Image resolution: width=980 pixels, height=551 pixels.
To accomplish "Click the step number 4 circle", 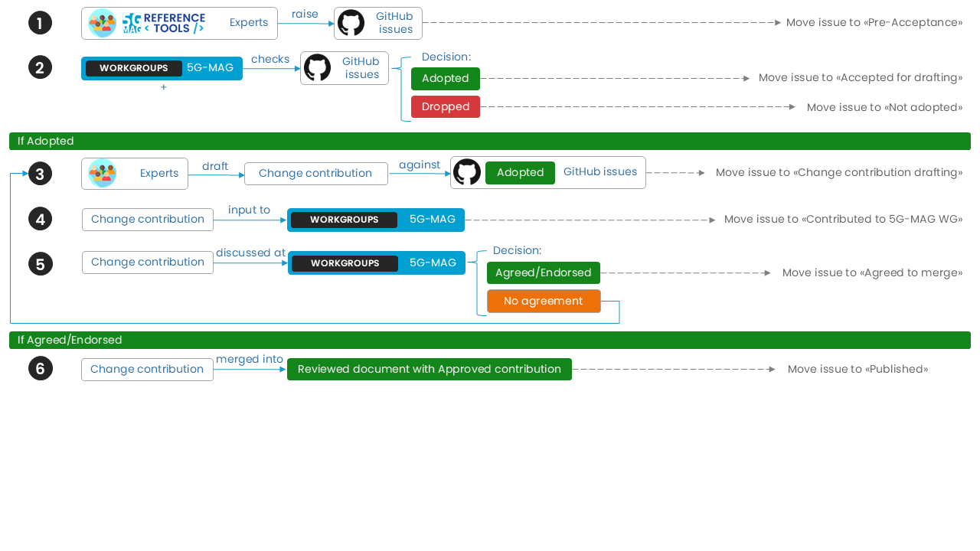I will [41, 220].
